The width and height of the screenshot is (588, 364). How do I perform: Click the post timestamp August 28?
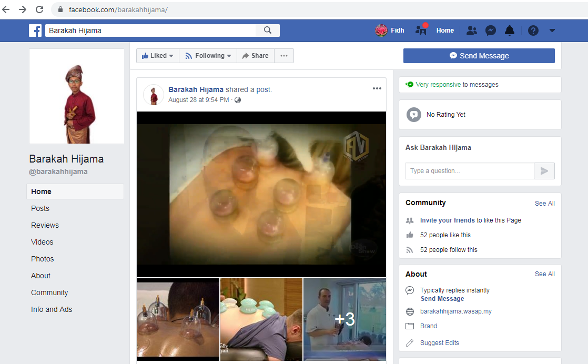pyautogui.click(x=198, y=100)
